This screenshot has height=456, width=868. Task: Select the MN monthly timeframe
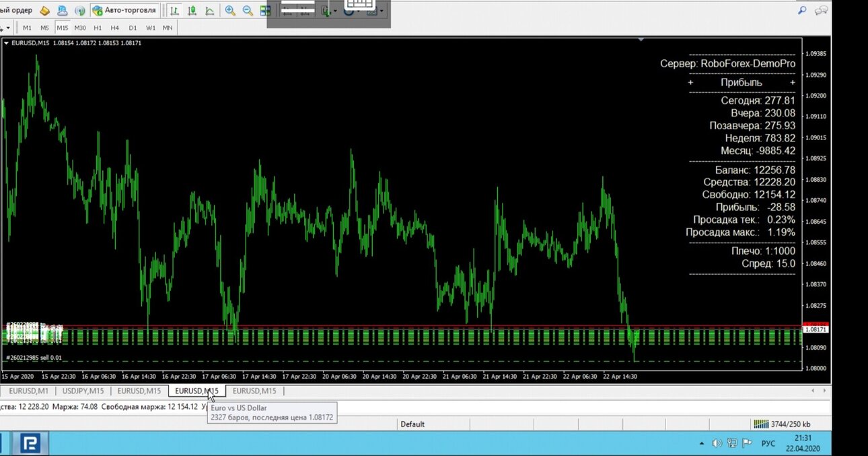168,28
